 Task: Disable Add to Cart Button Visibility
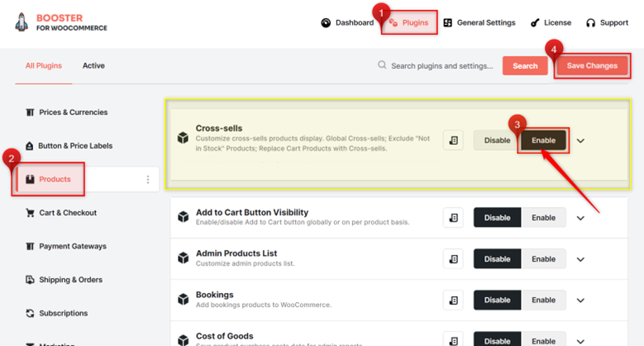pos(497,218)
